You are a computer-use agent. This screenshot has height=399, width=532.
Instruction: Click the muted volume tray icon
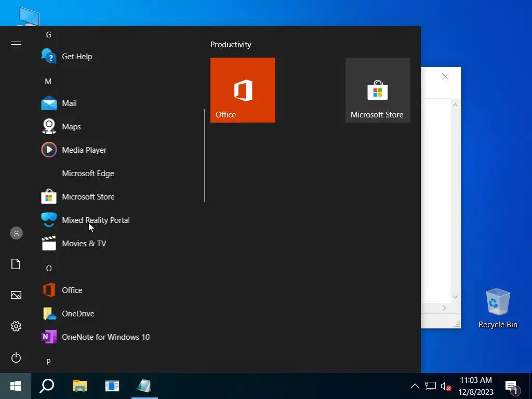pyautogui.click(x=446, y=386)
